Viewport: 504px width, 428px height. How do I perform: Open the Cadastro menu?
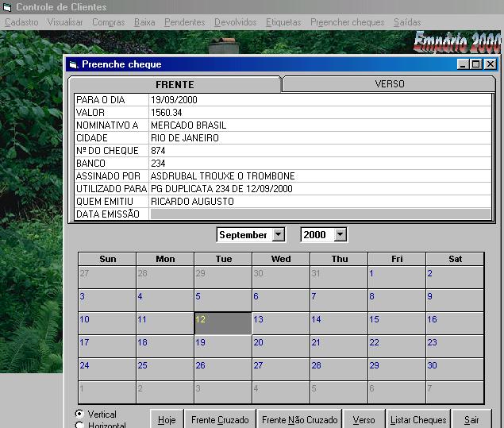point(21,22)
